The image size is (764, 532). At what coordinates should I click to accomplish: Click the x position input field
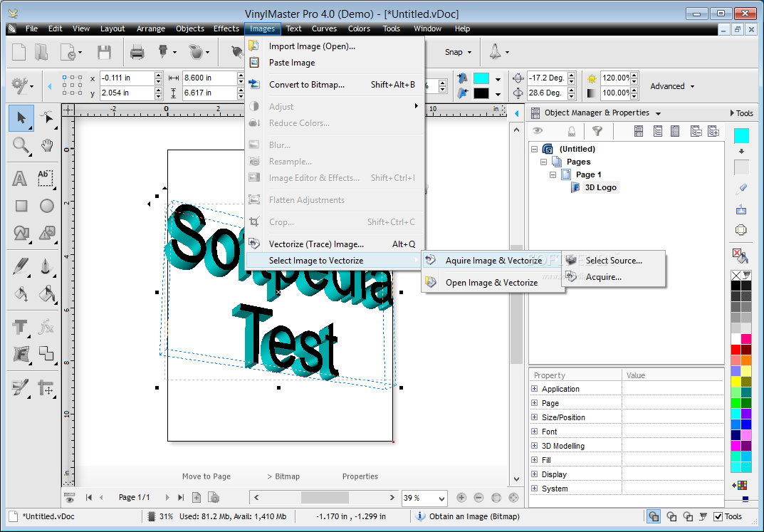click(127, 78)
